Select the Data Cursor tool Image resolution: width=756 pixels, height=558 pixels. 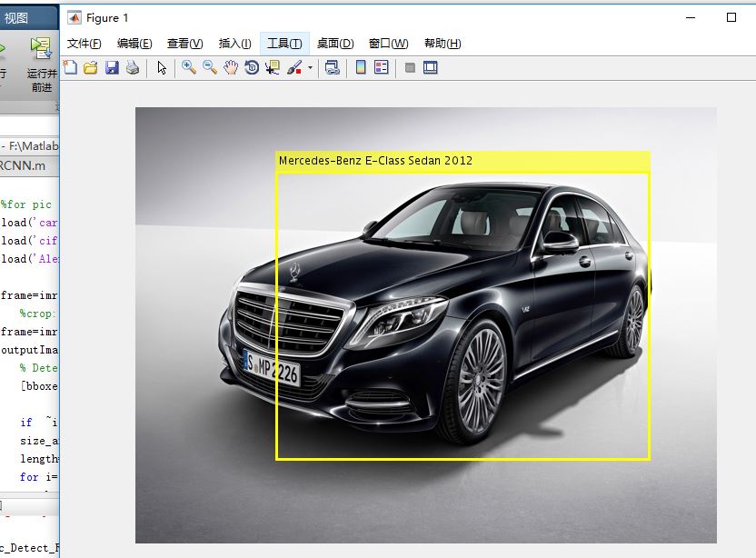[273, 67]
